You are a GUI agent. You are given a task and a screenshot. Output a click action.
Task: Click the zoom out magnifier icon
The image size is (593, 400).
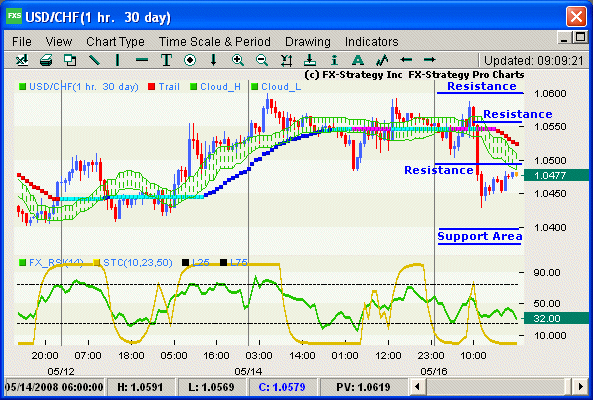[262, 60]
